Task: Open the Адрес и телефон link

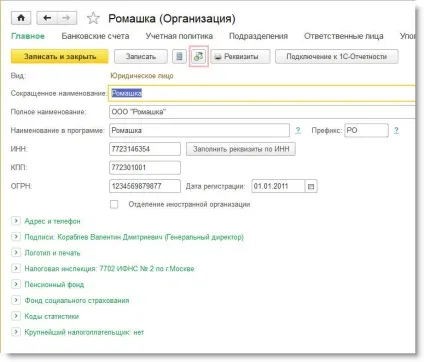Action: point(52,221)
